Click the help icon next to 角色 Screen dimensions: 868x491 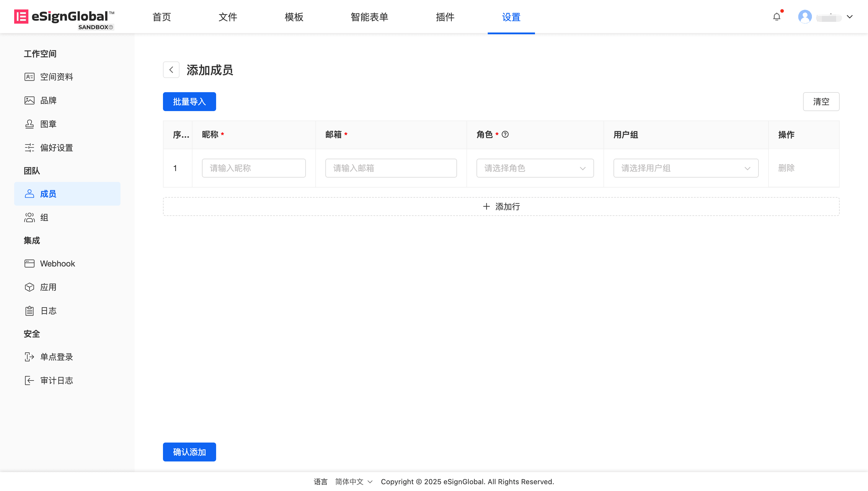505,134
